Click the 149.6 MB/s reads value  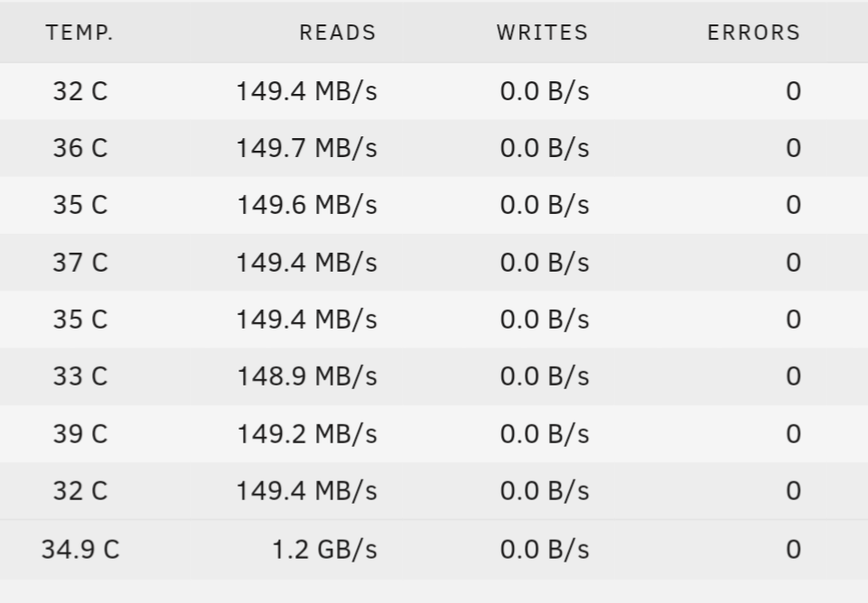click(307, 205)
